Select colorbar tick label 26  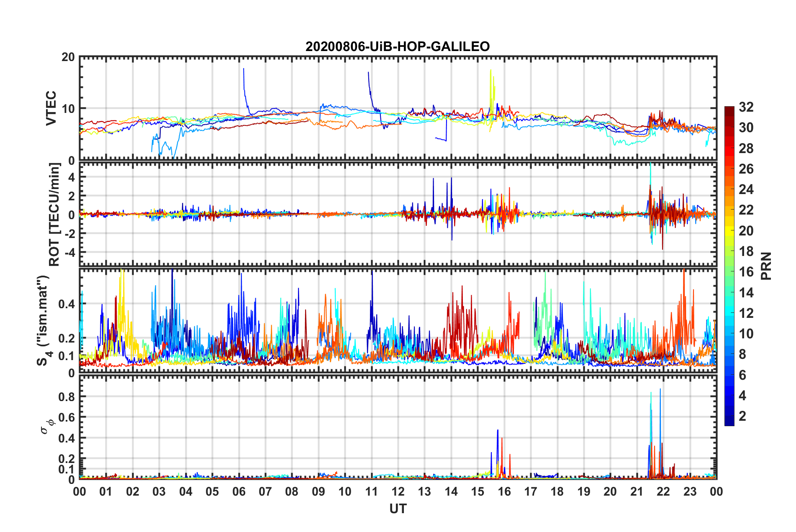point(746,169)
